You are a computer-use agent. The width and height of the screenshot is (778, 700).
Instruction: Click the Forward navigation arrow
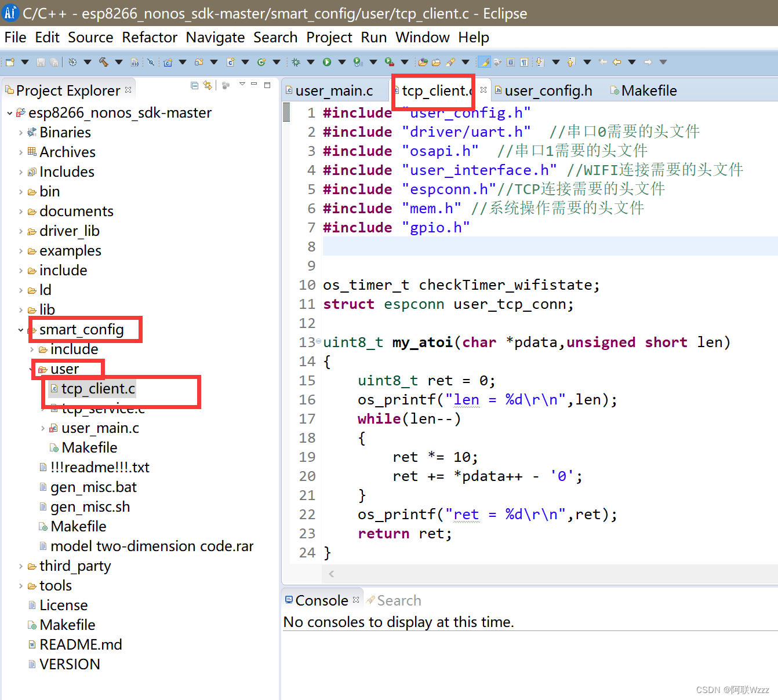648,62
